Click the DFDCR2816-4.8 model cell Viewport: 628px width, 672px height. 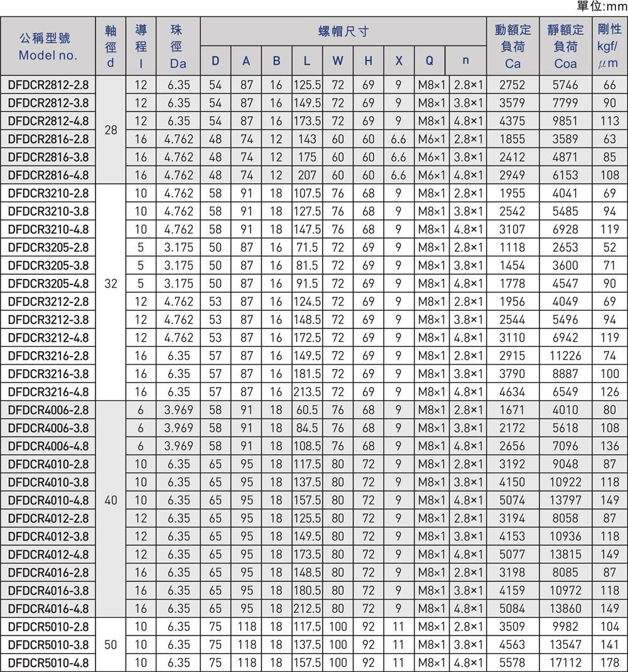point(48,175)
